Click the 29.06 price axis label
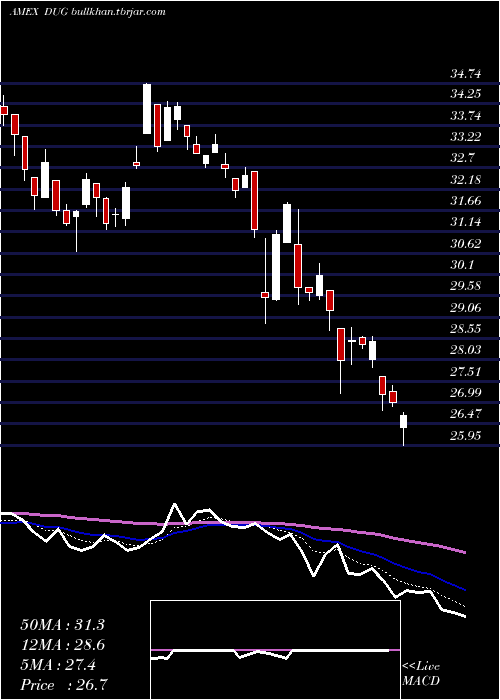500x700 pixels. [465, 308]
